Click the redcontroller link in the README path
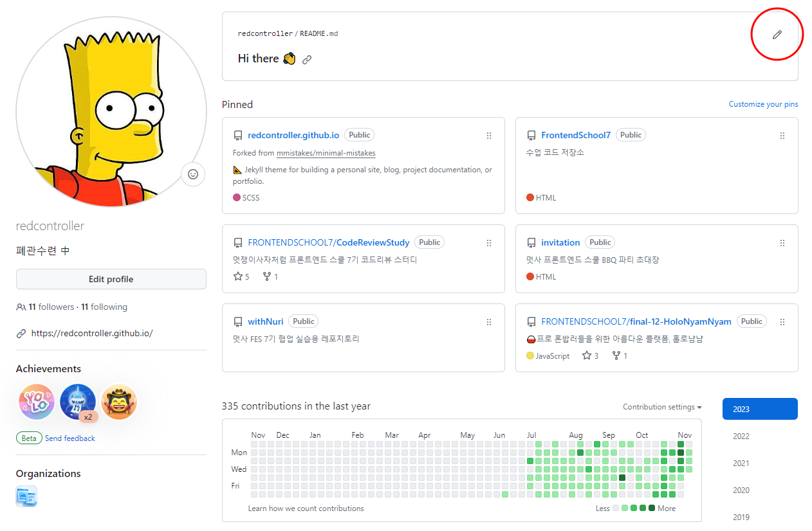The height and width of the screenshot is (531, 812). [x=265, y=33]
